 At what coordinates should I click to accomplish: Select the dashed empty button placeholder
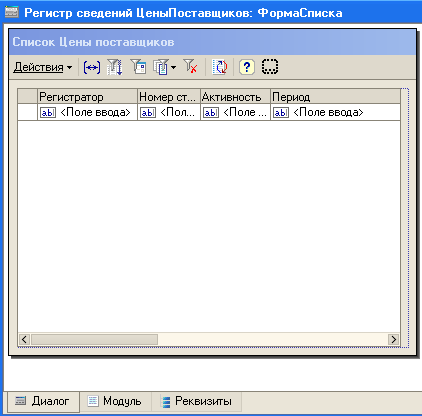pyautogui.click(x=270, y=67)
